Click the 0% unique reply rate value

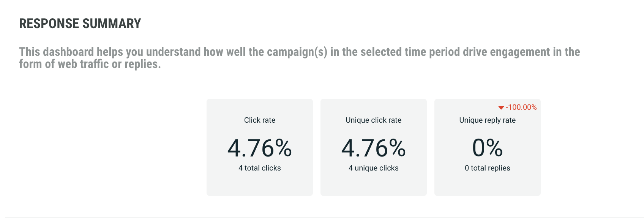(488, 148)
